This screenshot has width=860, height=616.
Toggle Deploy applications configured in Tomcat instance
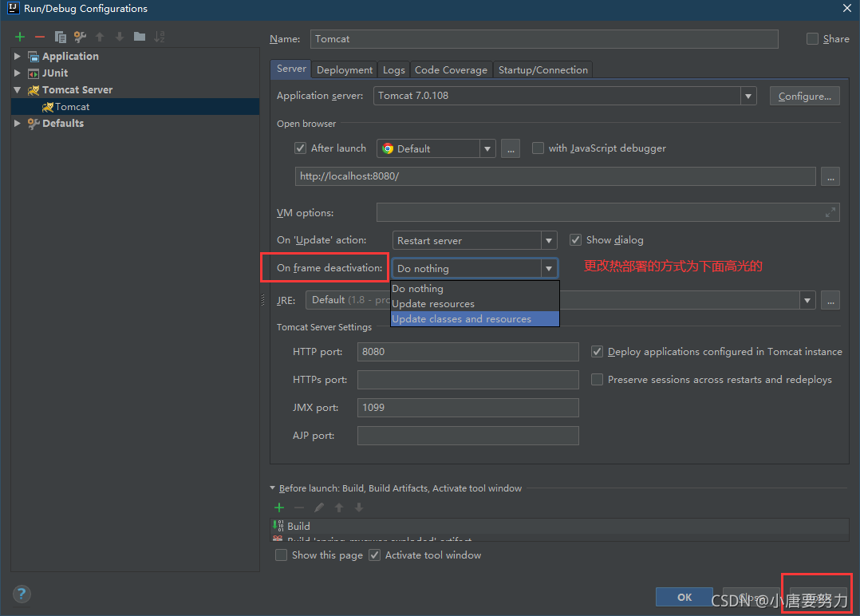(598, 352)
